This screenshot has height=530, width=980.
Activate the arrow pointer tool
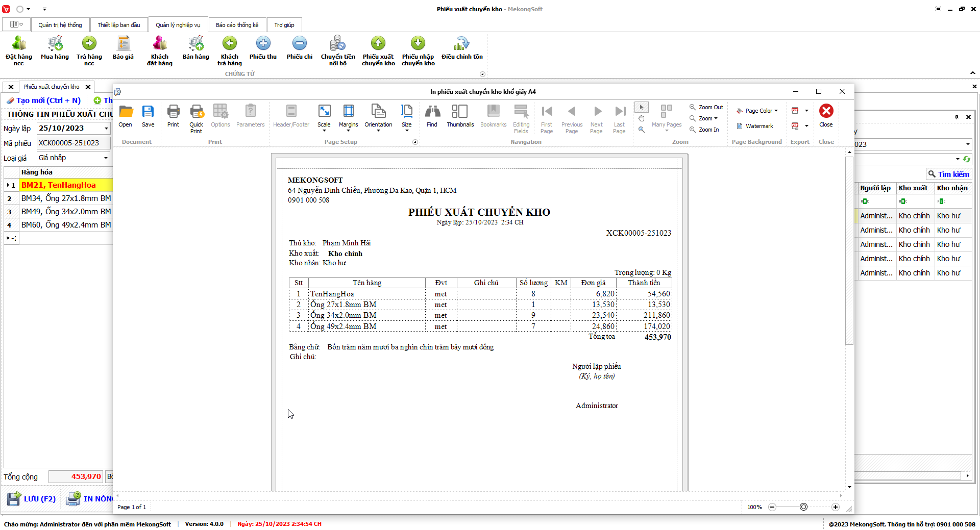point(642,107)
